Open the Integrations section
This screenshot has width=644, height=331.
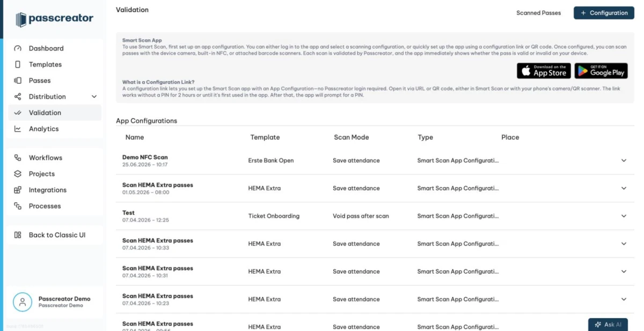pyautogui.click(x=55, y=190)
